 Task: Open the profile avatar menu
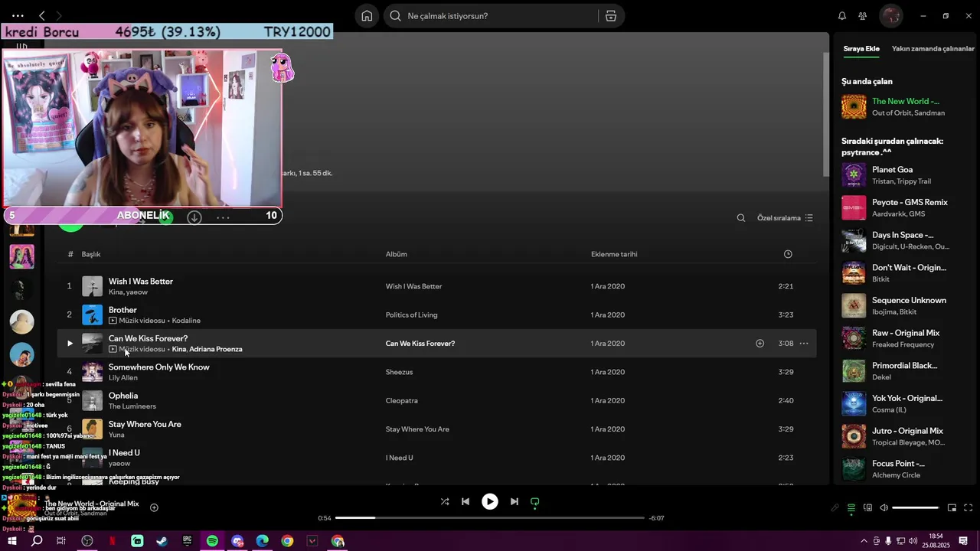coord(890,16)
